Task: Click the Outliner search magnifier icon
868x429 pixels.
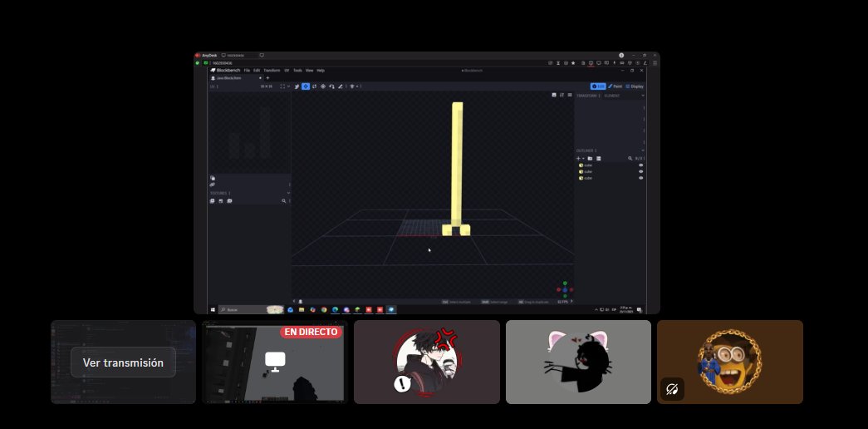Action: [630, 159]
